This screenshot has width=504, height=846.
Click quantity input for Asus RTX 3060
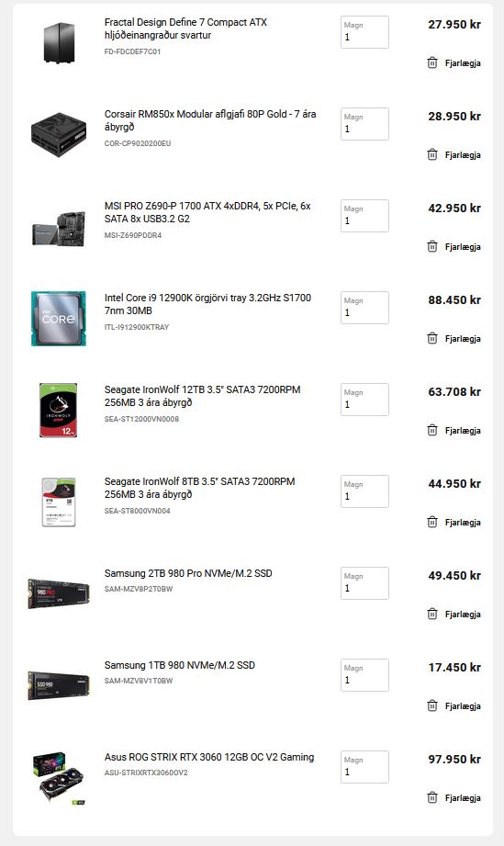(364, 767)
